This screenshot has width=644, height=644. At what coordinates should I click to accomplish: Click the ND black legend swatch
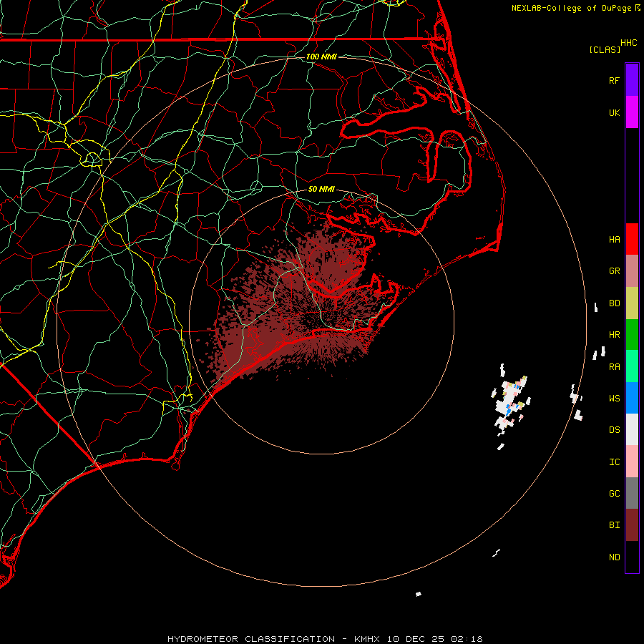tap(632, 557)
